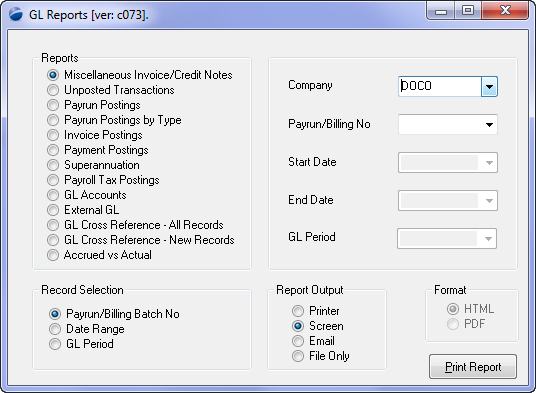This screenshot has height=393, width=536.
Task: Open the End Date dropdown
Action: (489, 201)
